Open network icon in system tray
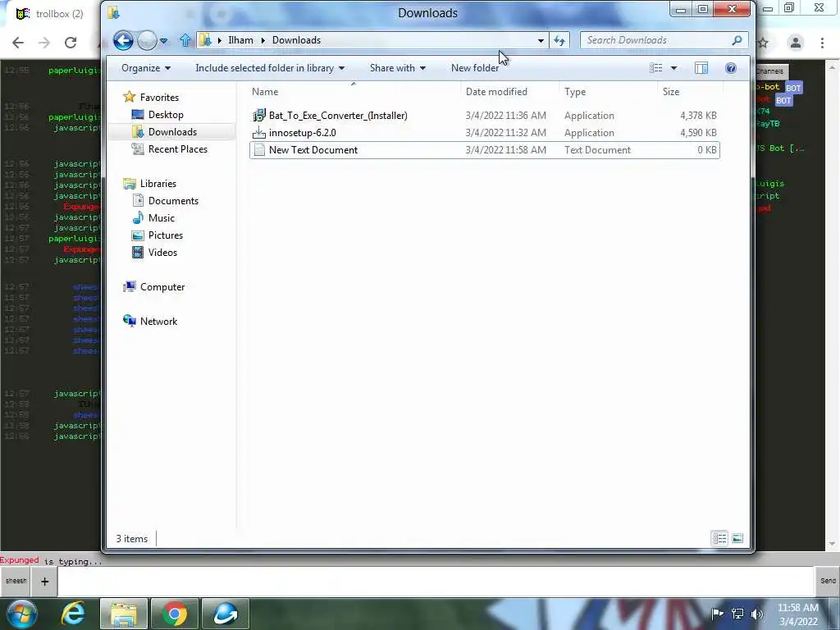This screenshot has height=630, width=840. [x=737, y=614]
